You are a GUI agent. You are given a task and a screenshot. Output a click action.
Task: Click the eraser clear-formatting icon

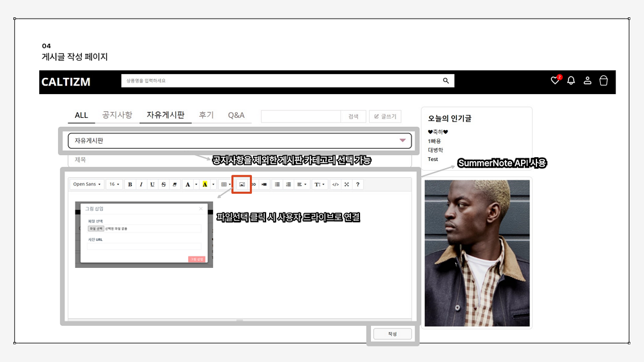point(175,184)
